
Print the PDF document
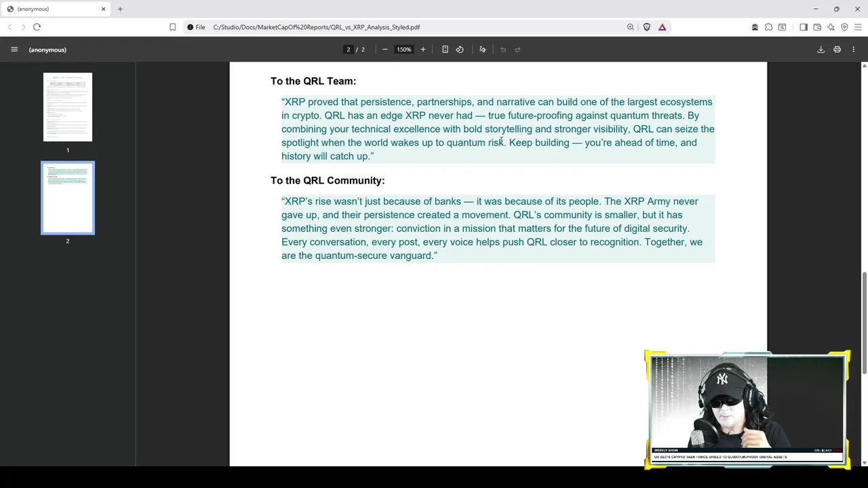tap(837, 49)
